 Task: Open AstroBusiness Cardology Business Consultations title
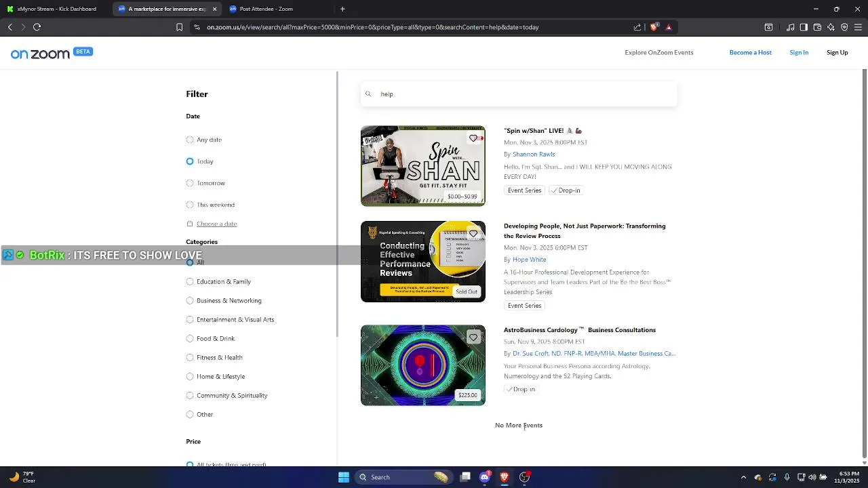(x=580, y=330)
